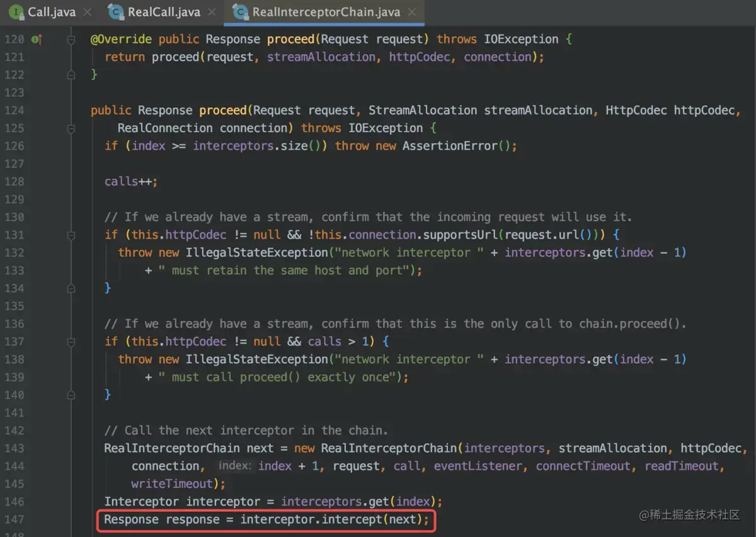
Task: Click 'RealConnection' type on line 125
Action: point(165,128)
